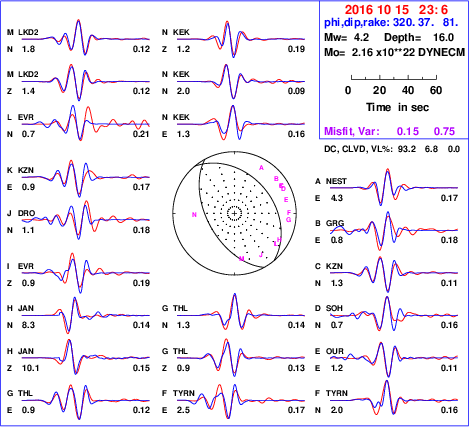This screenshot has height=427, width=469.
Task: Click station marker J on beachball
Action: (x=261, y=255)
